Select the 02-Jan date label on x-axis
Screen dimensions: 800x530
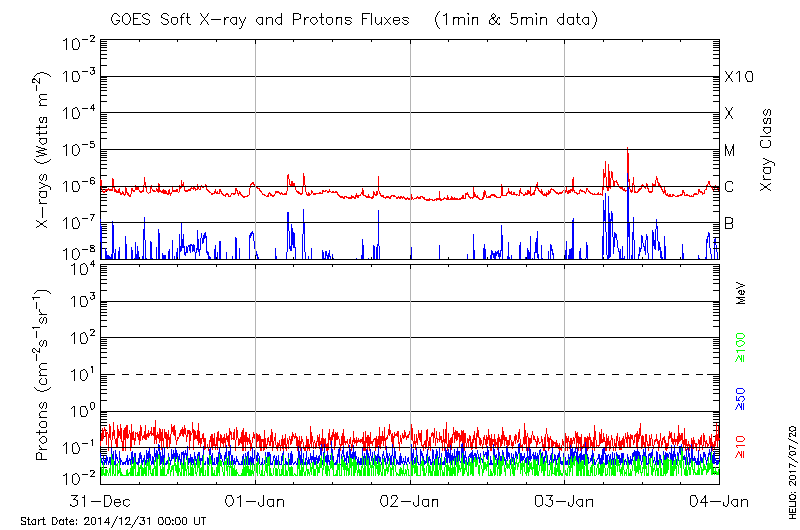(x=411, y=500)
